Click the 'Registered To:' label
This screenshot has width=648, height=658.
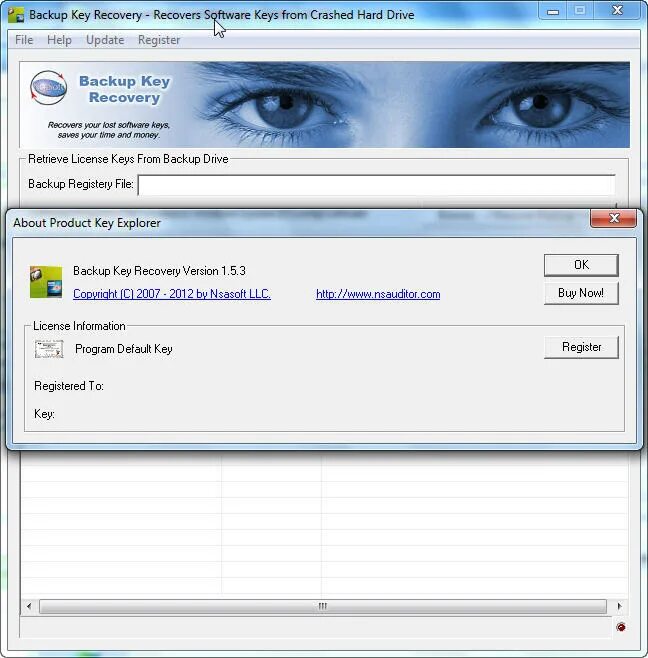click(69, 386)
